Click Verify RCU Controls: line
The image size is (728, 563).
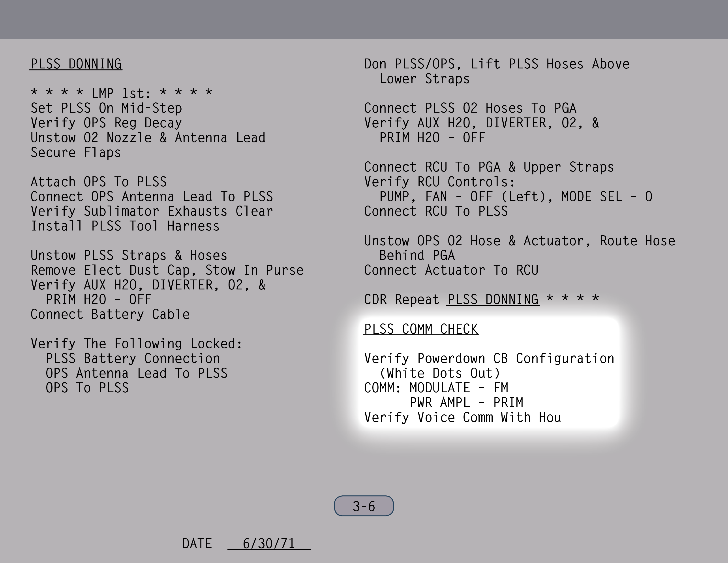[439, 182]
